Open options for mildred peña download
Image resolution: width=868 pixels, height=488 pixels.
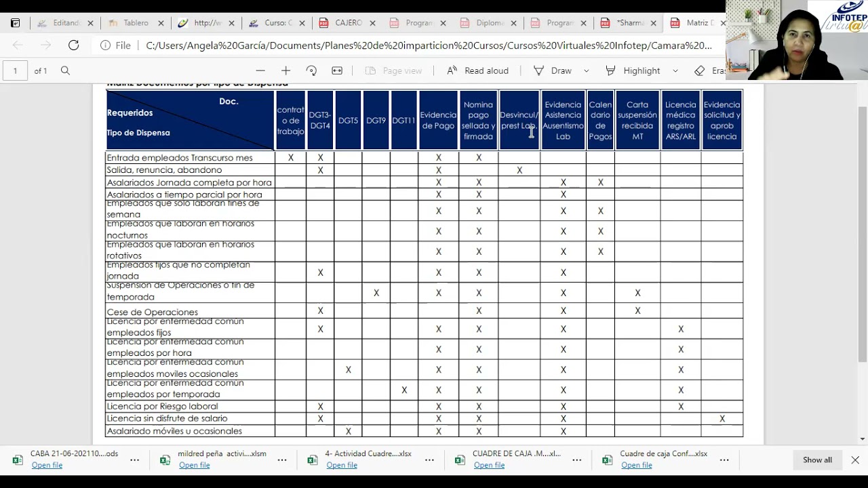click(x=282, y=460)
